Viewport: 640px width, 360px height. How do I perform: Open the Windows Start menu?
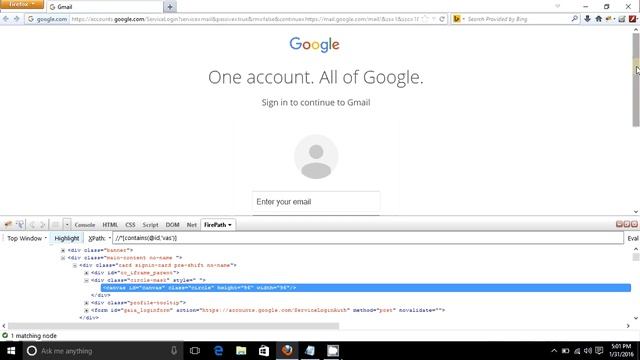coord(11,351)
